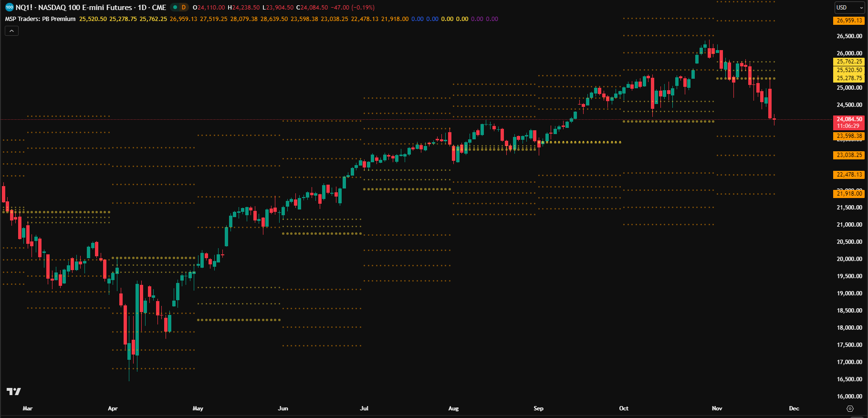Click the 23,038.25 orange price label
This screenshot has height=418, width=868.
(849, 155)
